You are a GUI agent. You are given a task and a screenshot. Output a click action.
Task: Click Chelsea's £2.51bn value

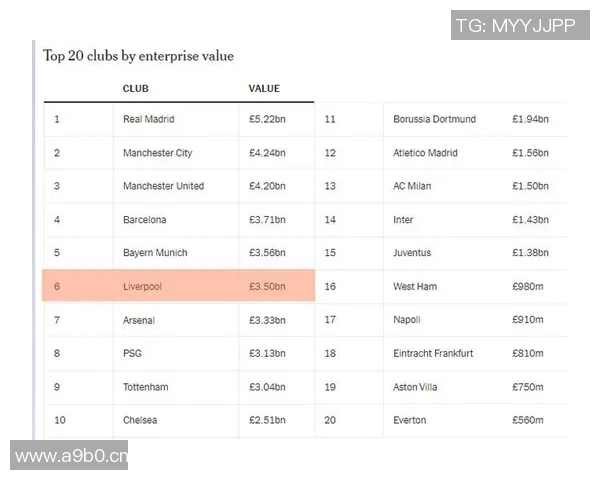click(267, 420)
